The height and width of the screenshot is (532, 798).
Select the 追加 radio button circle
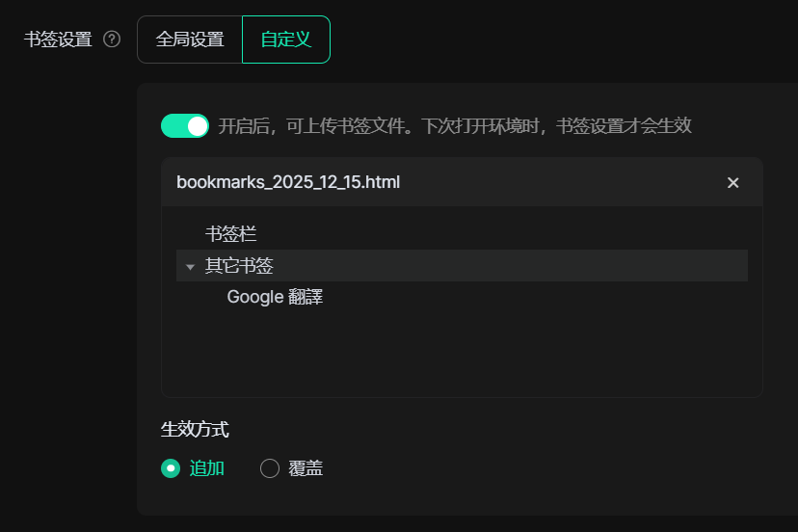(171, 468)
